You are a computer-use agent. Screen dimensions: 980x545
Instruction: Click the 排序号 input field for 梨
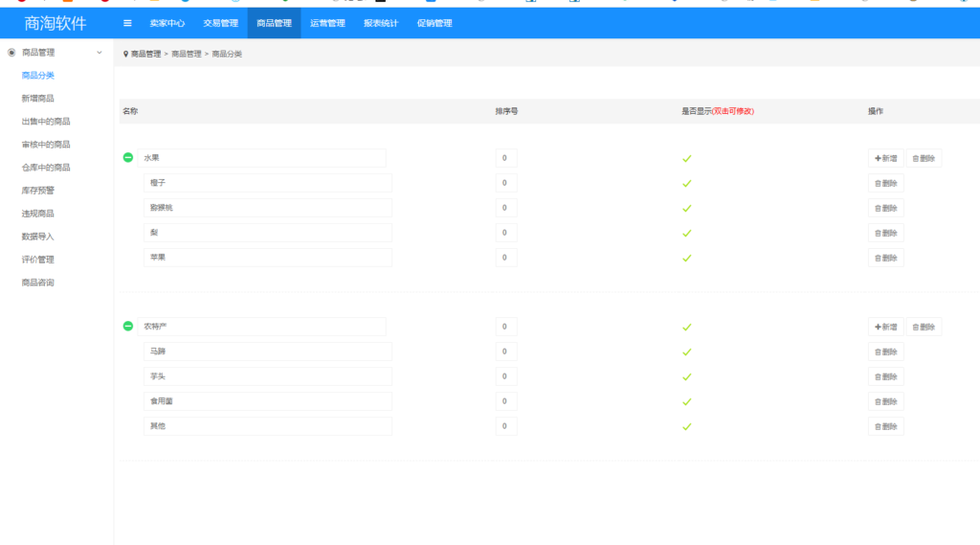click(505, 233)
